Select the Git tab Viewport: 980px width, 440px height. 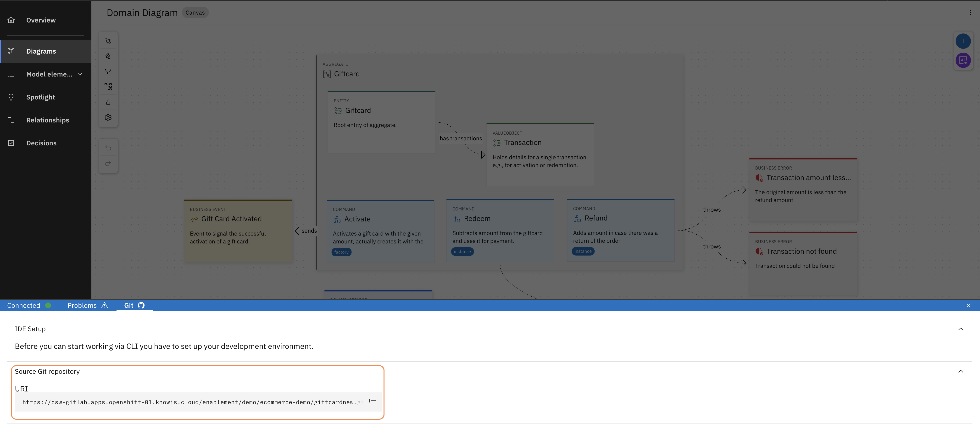(x=134, y=305)
